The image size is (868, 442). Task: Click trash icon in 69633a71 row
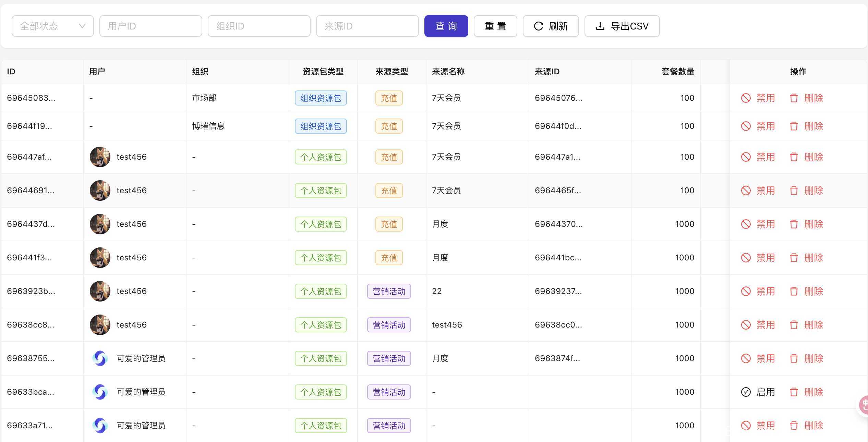[x=794, y=426]
